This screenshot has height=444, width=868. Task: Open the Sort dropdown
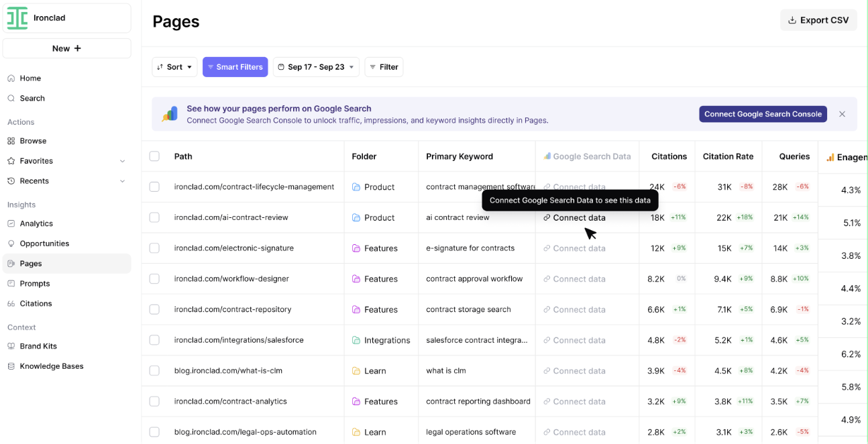pos(174,67)
